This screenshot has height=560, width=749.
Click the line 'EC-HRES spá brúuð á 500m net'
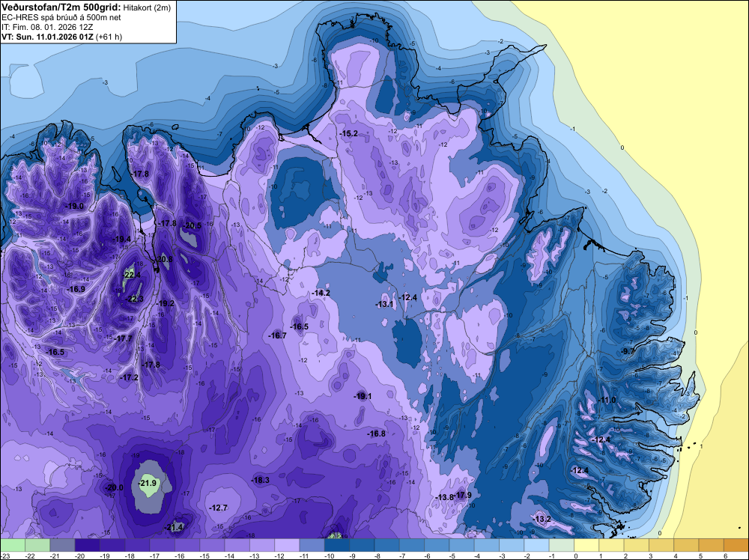coord(61,17)
